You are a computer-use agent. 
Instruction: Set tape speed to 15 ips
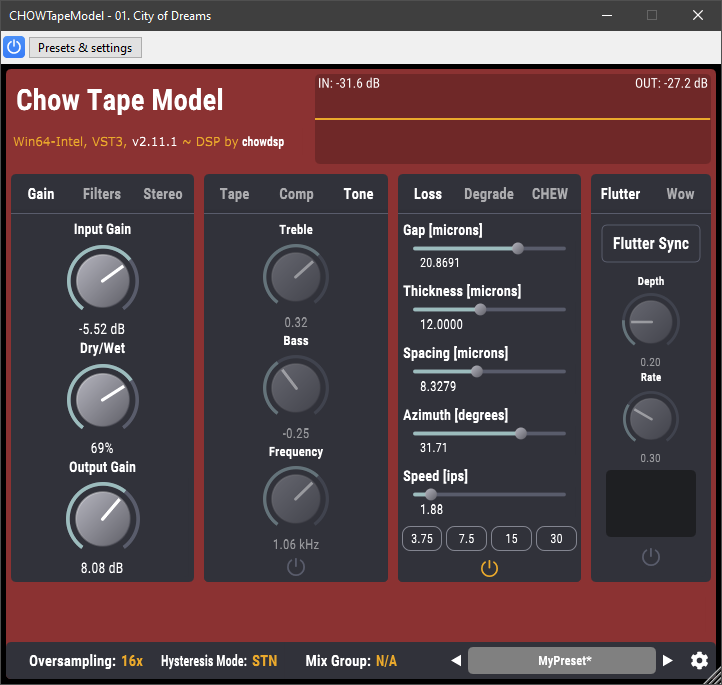click(512, 539)
